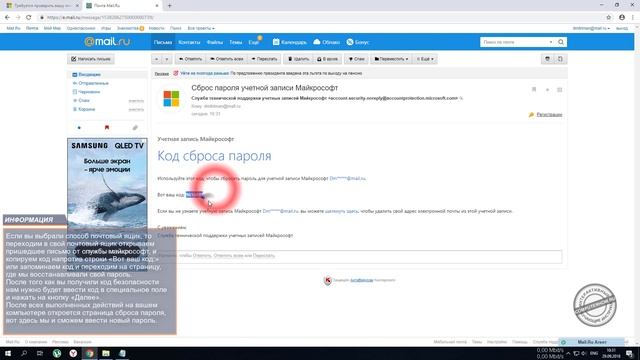Screen dimensions: 640x360
Task: Go back using the browser back arrow
Action: pyautogui.click(x=7, y=18)
